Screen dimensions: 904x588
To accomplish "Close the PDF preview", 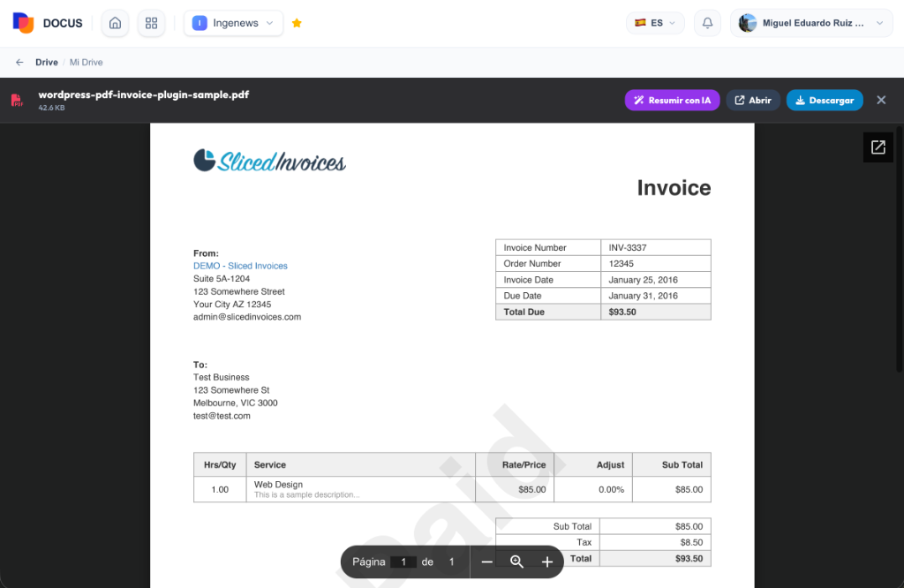I will [881, 101].
